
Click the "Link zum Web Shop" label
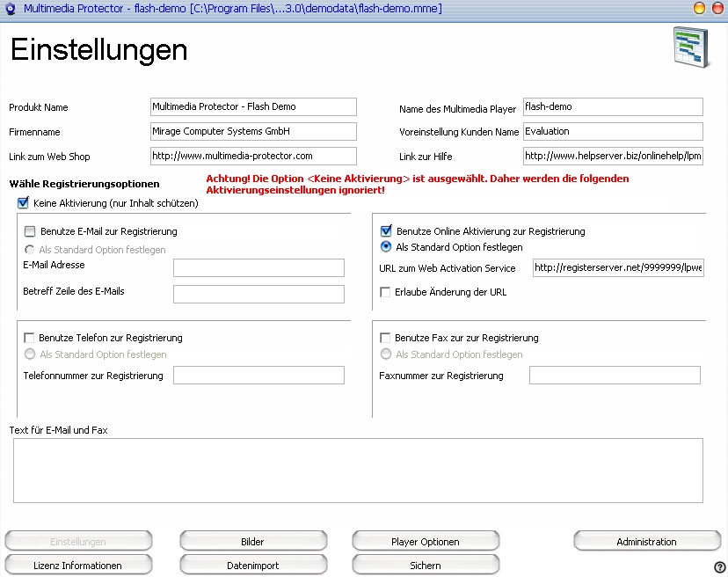[x=49, y=157]
